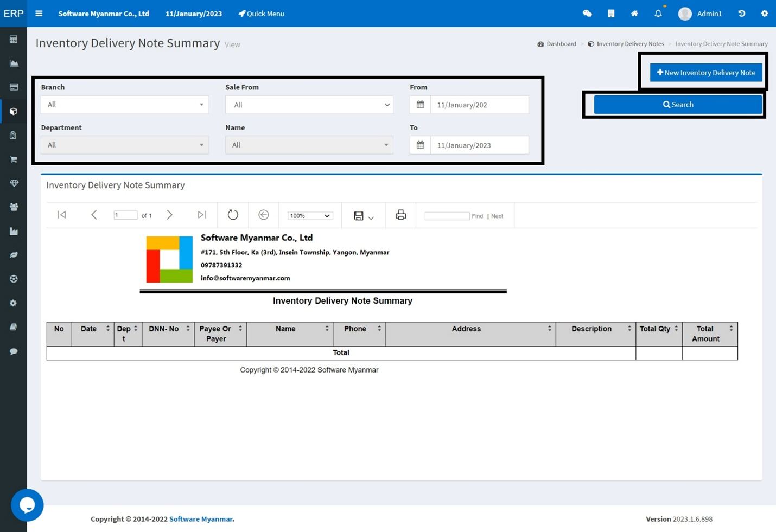Sort by Date column arrows
The width and height of the screenshot is (776, 532).
point(107,328)
